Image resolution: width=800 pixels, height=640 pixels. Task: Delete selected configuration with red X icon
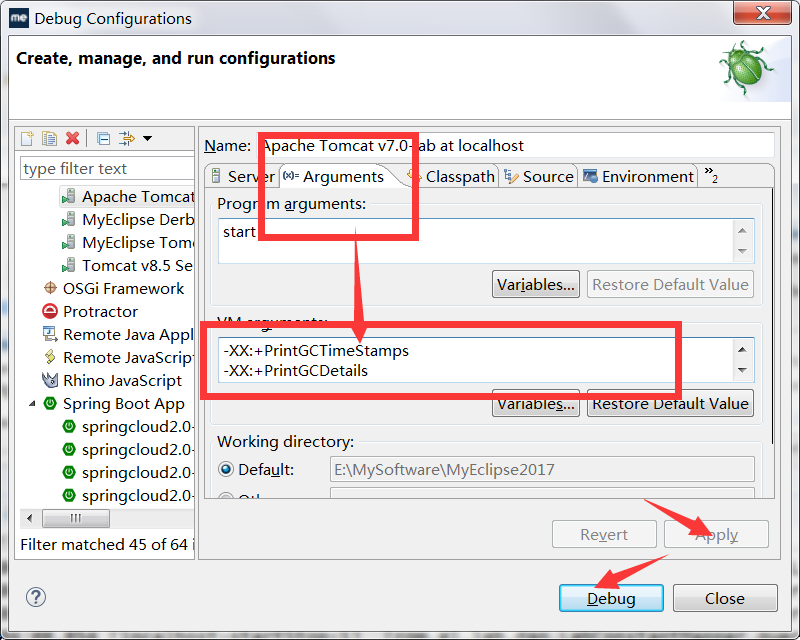coord(72,138)
